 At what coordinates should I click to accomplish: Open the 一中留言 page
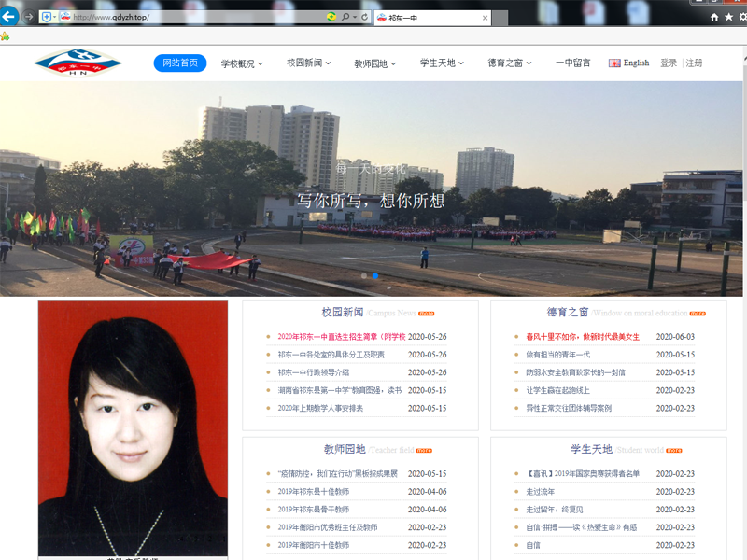coord(573,63)
